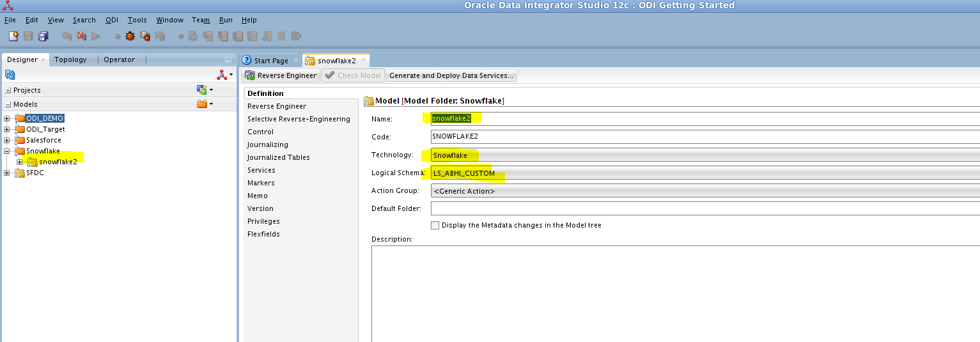Enable Display the Metadata changes checkbox
The width and height of the screenshot is (980, 342).
435,225
